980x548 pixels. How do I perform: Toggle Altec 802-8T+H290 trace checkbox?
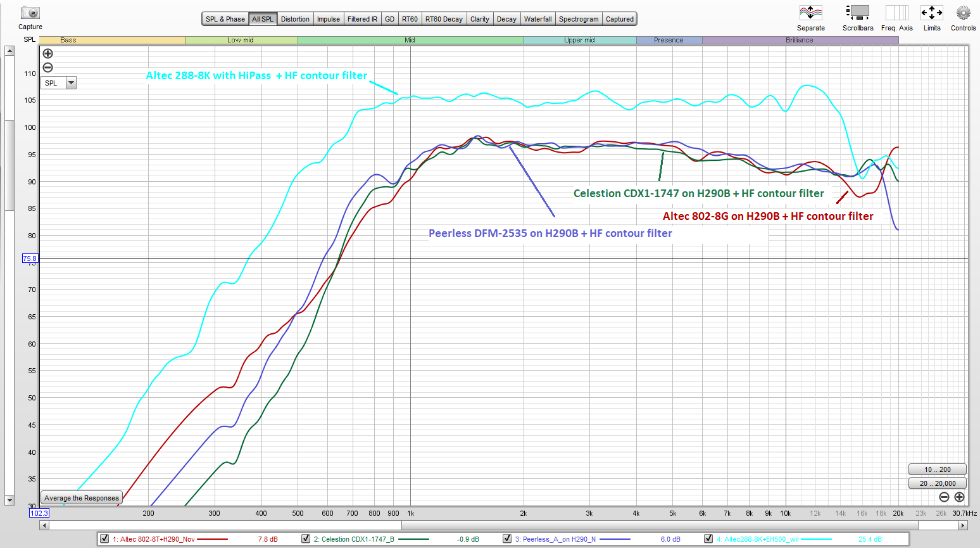click(104, 538)
